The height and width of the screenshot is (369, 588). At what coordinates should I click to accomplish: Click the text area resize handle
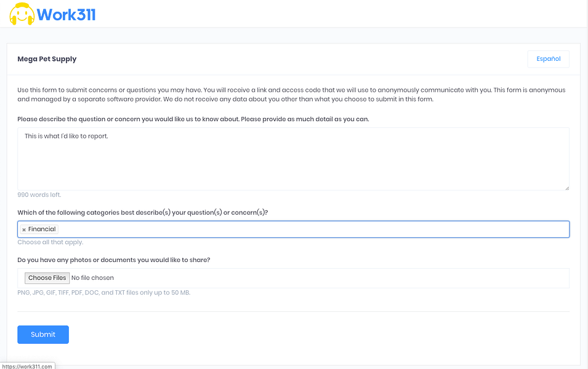pos(566,188)
